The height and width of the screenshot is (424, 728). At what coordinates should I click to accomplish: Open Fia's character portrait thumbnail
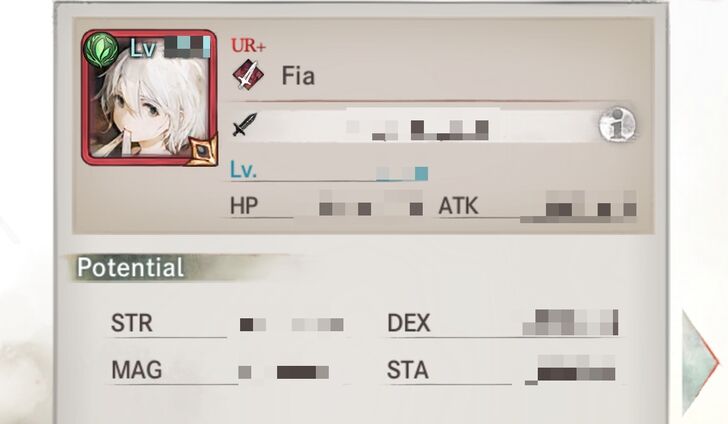[x=149, y=98]
